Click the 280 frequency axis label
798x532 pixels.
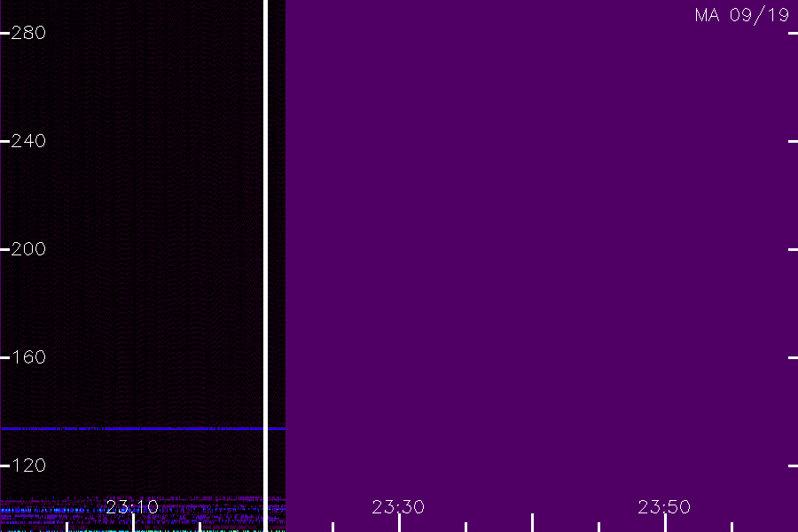[28, 33]
